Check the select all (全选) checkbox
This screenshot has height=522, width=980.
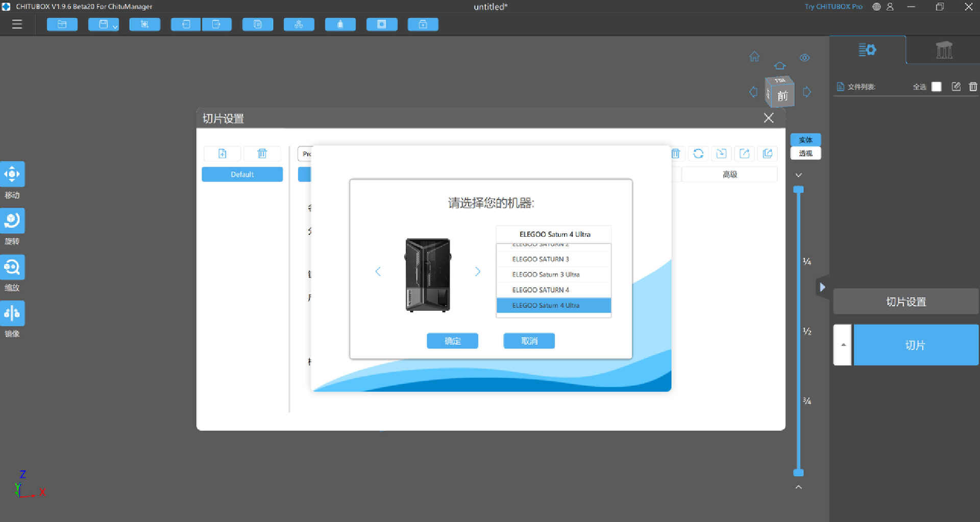pyautogui.click(x=936, y=87)
